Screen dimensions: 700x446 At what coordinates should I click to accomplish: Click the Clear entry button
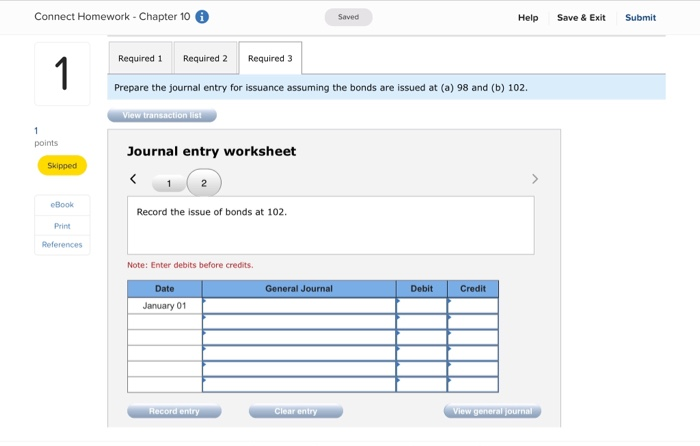pos(296,411)
